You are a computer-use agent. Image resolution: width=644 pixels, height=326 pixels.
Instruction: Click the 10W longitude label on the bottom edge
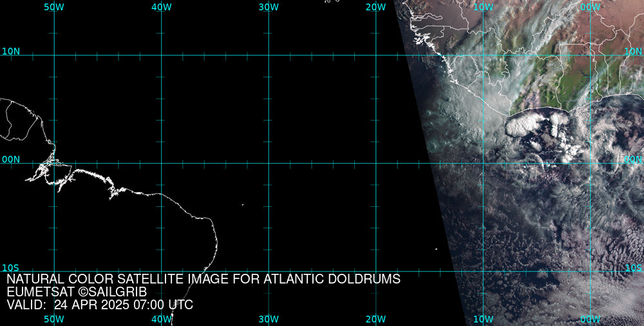(x=484, y=319)
